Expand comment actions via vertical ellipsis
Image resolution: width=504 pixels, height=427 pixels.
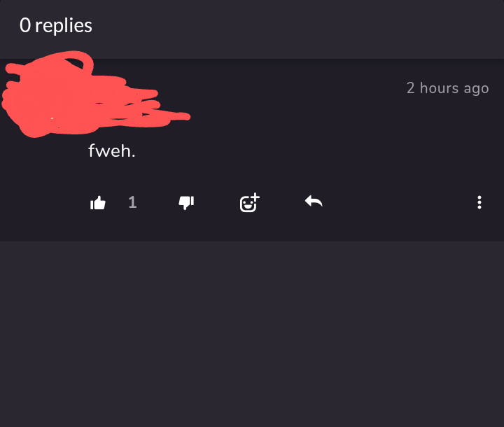[x=479, y=203]
